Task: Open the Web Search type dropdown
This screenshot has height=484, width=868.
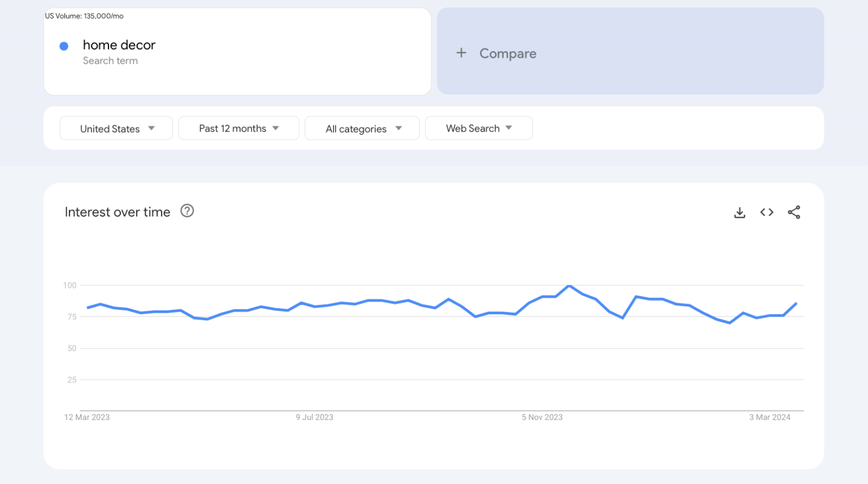Action: 479,128
